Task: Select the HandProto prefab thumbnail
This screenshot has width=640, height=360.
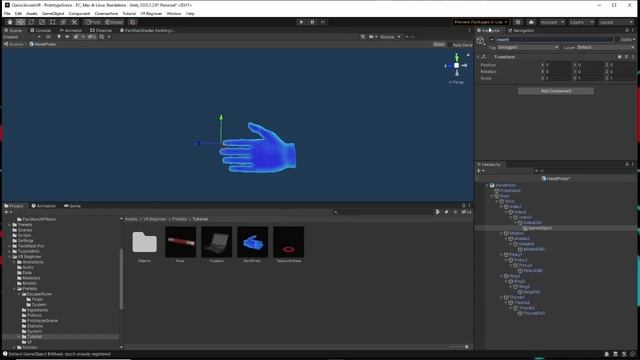Action: (253, 242)
